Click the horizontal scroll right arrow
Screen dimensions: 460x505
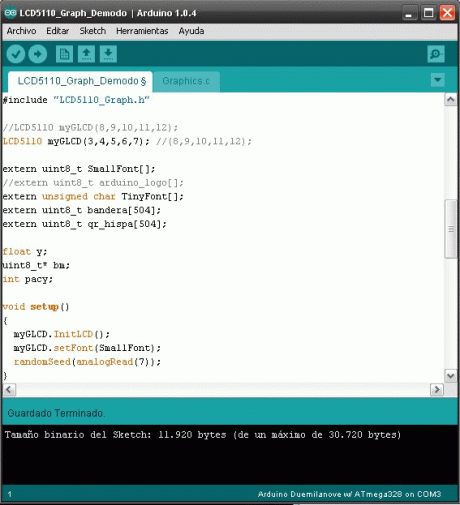(x=437, y=389)
